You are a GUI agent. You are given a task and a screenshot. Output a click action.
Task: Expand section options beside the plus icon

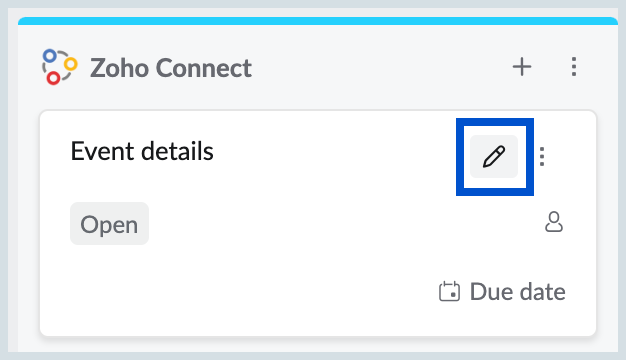pyautogui.click(x=574, y=67)
